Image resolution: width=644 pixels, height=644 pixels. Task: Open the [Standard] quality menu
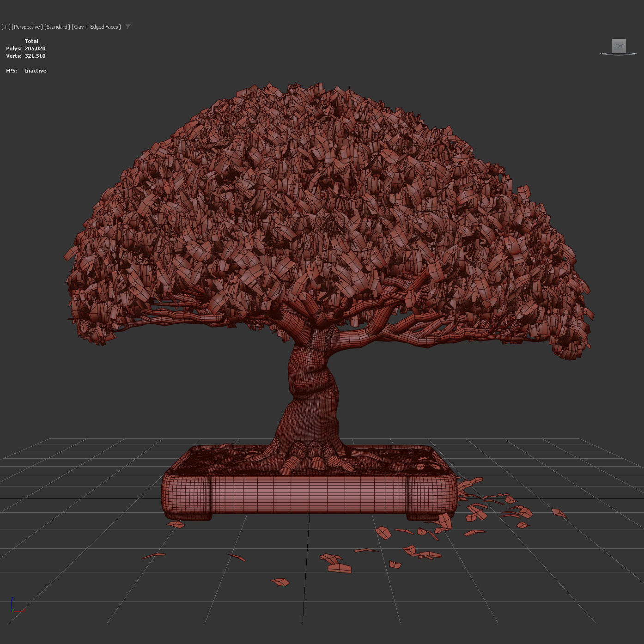(57, 27)
